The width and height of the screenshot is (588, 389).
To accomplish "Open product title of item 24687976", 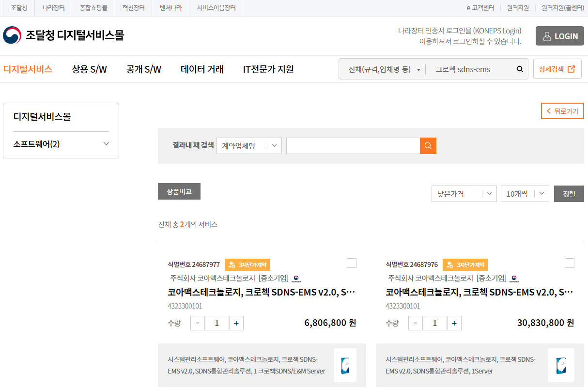I will (x=480, y=292).
